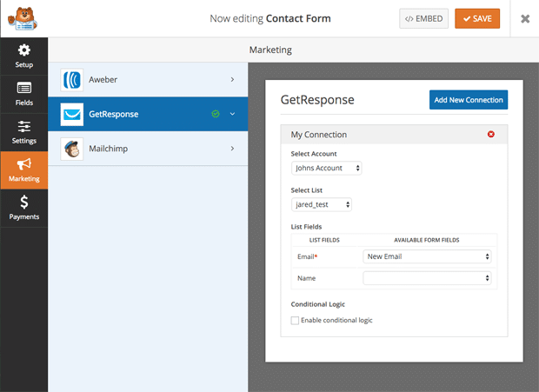Click the Select Account label
Viewport: 539px width, 392px height.
(314, 154)
